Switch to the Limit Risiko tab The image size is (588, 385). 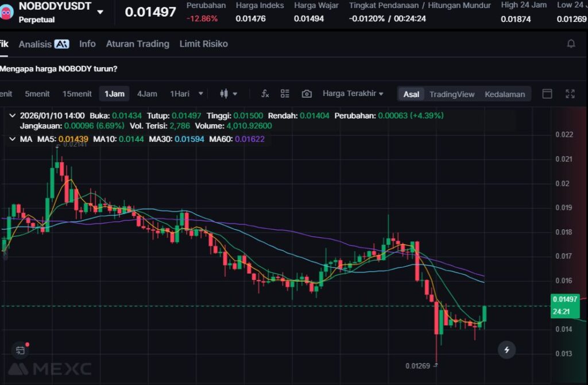pyautogui.click(x=203, y=44)
